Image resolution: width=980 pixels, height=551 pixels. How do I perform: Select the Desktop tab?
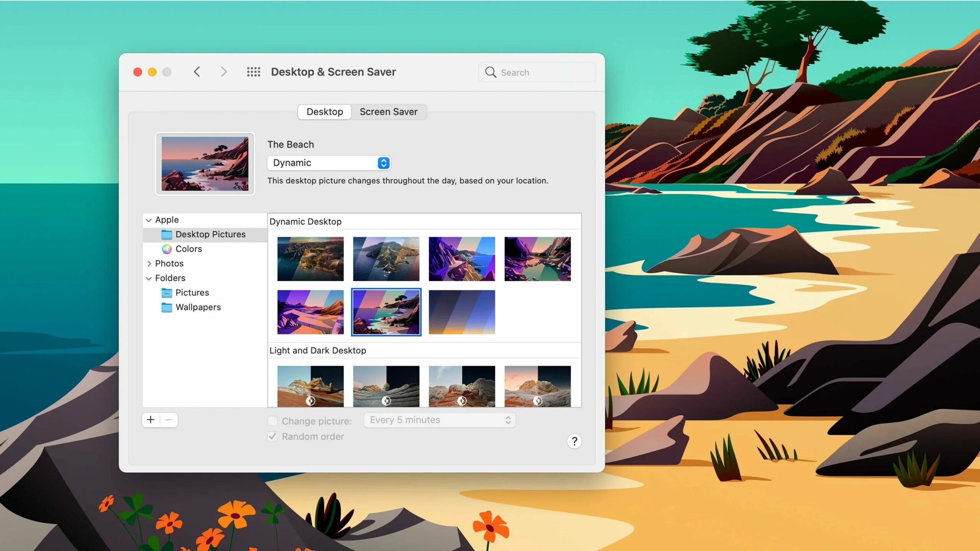coord(325,112)
